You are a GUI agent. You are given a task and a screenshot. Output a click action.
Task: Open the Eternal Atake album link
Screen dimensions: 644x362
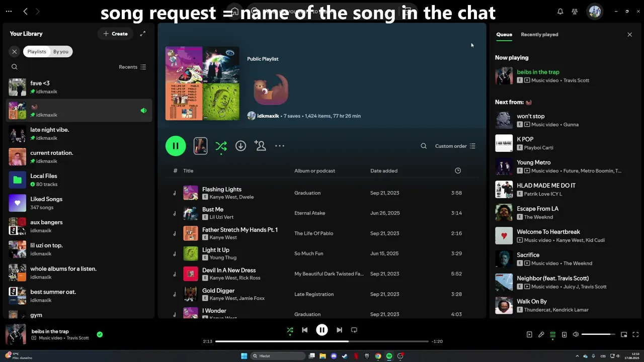[x=309, y=213]
